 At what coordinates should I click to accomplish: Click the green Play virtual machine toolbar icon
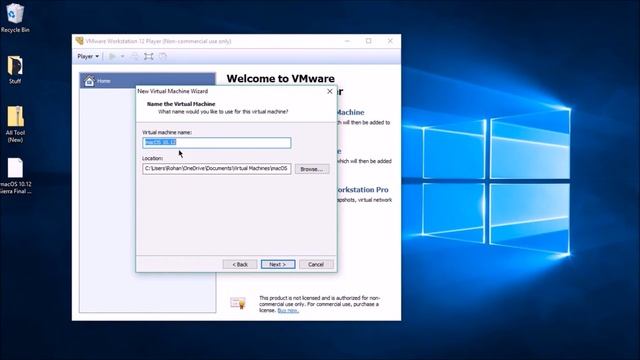tap(112, 56)
